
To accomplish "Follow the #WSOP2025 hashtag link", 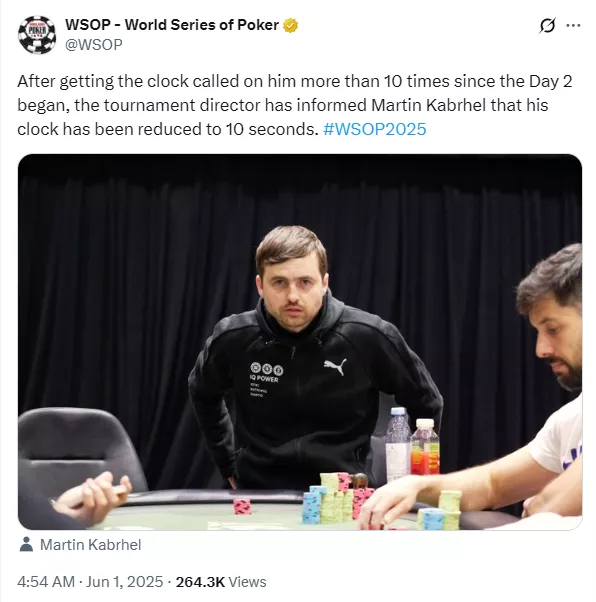I will click(375, 129).
